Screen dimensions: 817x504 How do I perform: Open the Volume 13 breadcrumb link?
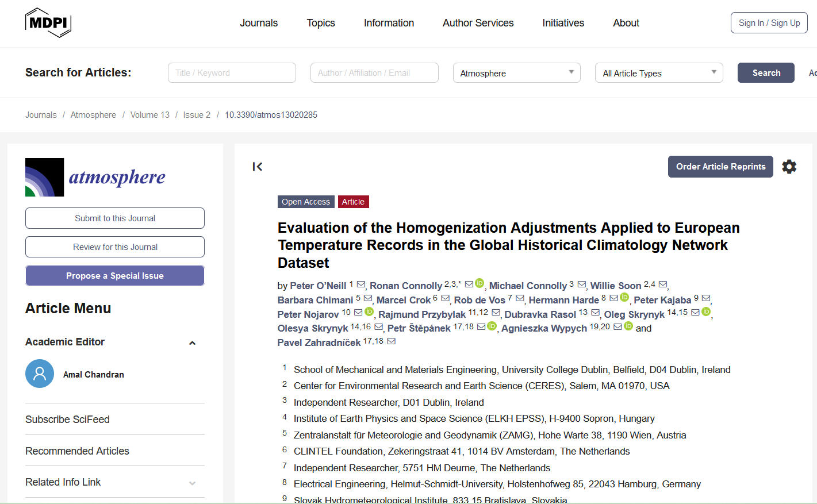click(x=150, y=115)
